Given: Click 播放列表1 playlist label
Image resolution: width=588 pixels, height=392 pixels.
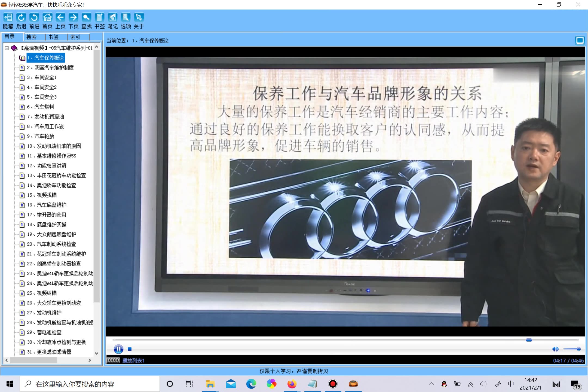Looking at the screenshot, I should click(x=133, y=360).
